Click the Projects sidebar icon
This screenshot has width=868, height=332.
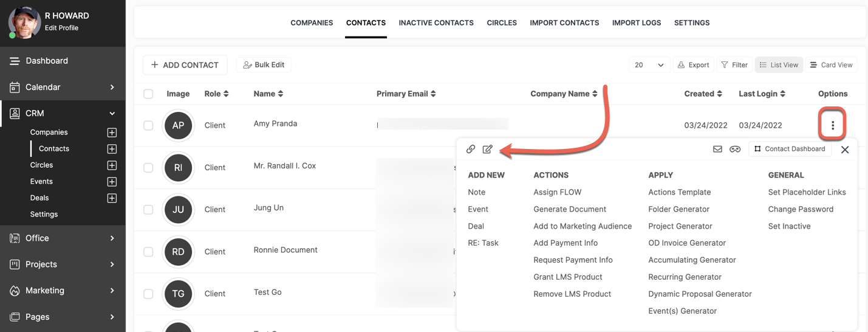coord(15,265)
